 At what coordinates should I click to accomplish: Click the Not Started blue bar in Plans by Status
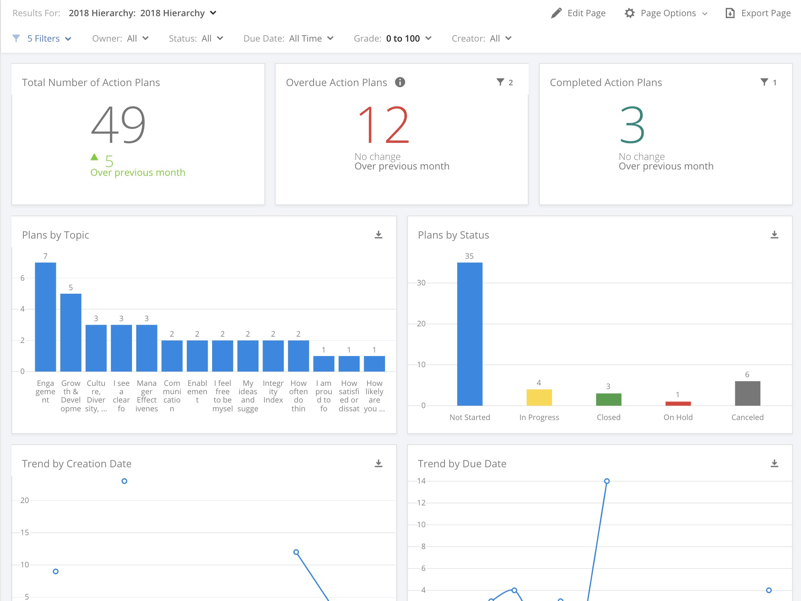click(469, 334)
